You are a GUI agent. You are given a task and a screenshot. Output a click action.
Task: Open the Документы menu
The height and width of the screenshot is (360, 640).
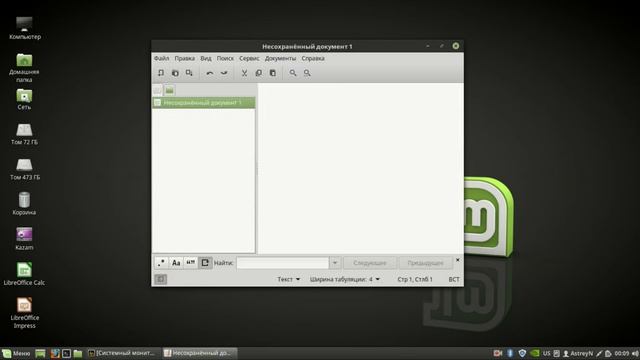[x=280, y=58]
